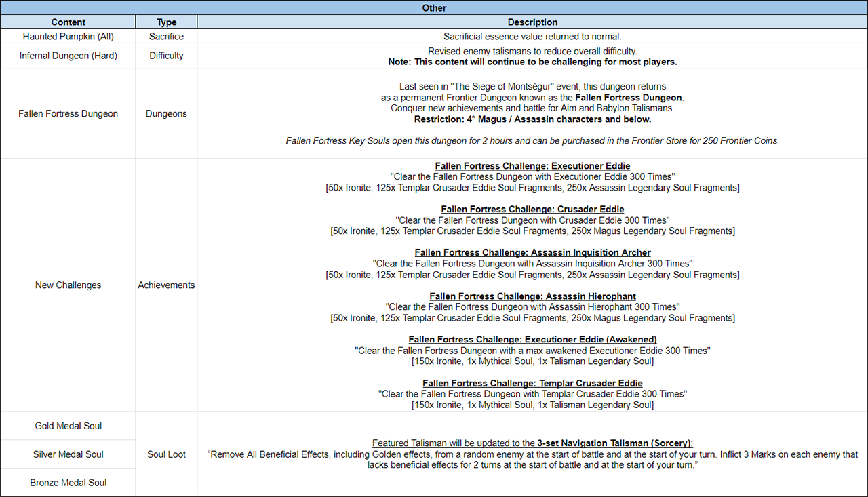The image size is (868, 497).
Task: Click the "Other" table title bar
Action: tap(434, 7)
